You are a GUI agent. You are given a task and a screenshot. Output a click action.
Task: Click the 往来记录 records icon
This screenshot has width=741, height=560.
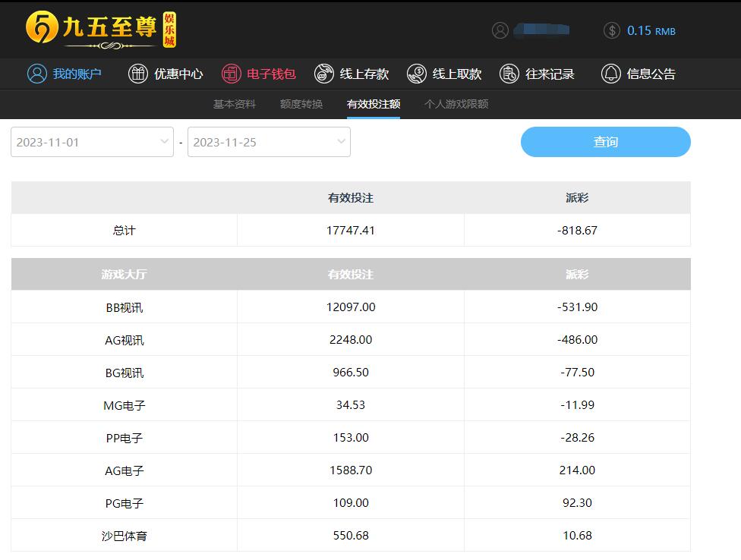(x=509, y=74)
